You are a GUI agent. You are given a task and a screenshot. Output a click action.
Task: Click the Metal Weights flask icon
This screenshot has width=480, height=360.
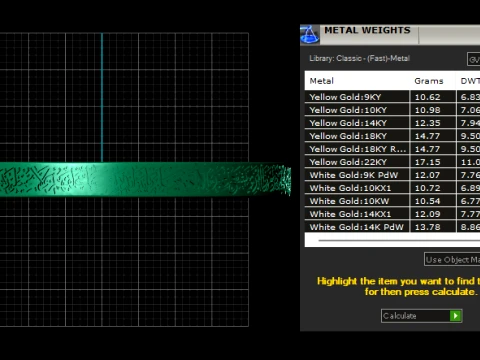pos(310,35)
